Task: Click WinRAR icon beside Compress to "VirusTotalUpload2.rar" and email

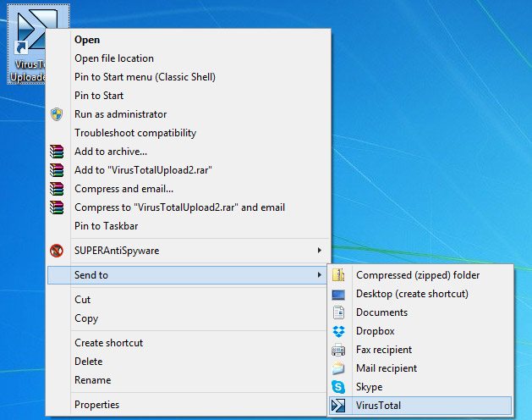Action: [57, 207]
